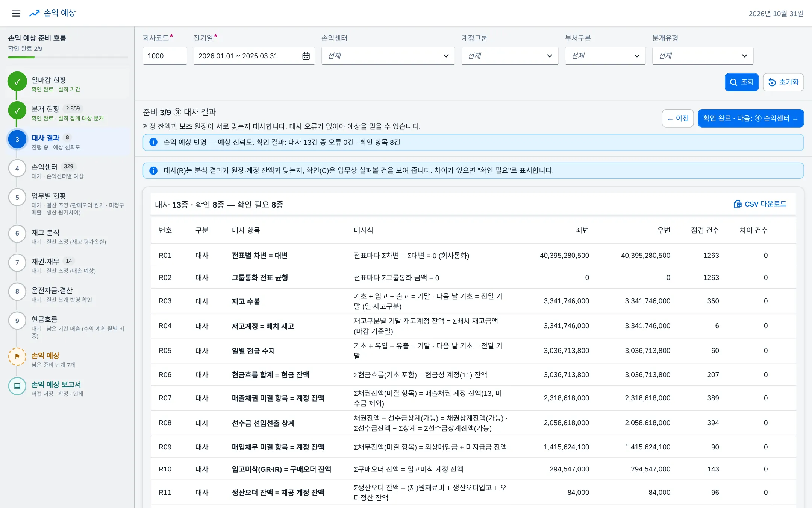The height and width of the screenshot is (508, 812).
Task: Click the 전기일 date range field
Action: (x=254, y=56)
